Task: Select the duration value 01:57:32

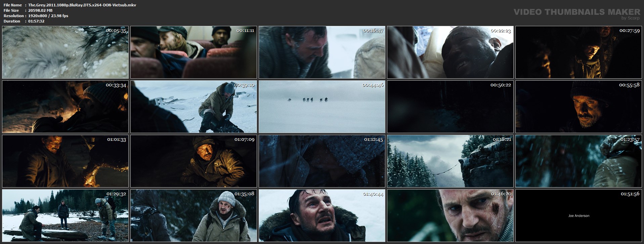Action: coord(36,21)
